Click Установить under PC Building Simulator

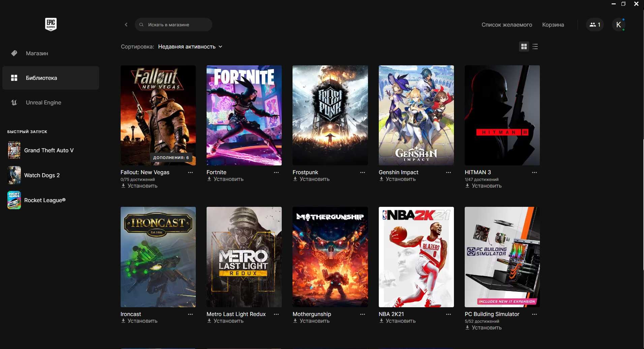coord(483,328)
